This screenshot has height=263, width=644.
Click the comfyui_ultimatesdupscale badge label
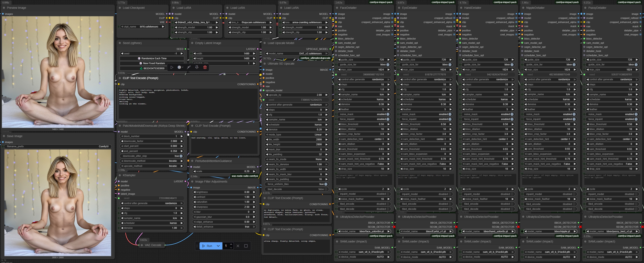point(315,58)
